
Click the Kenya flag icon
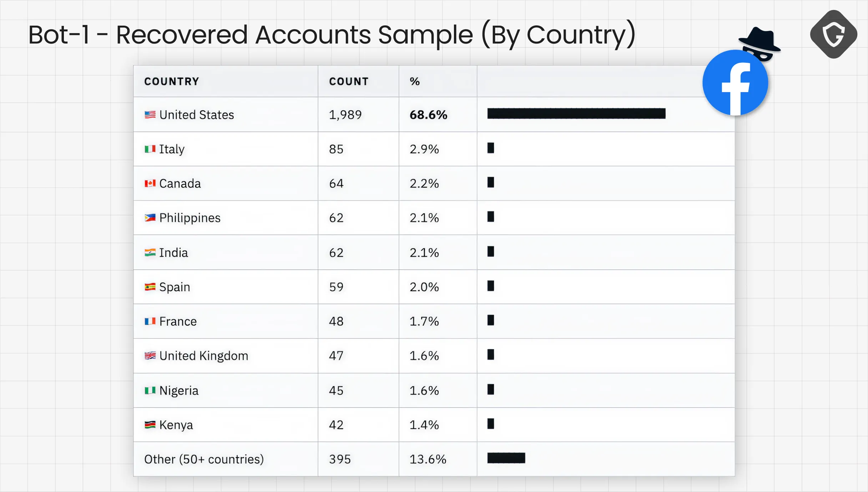[x=150, y=425]
